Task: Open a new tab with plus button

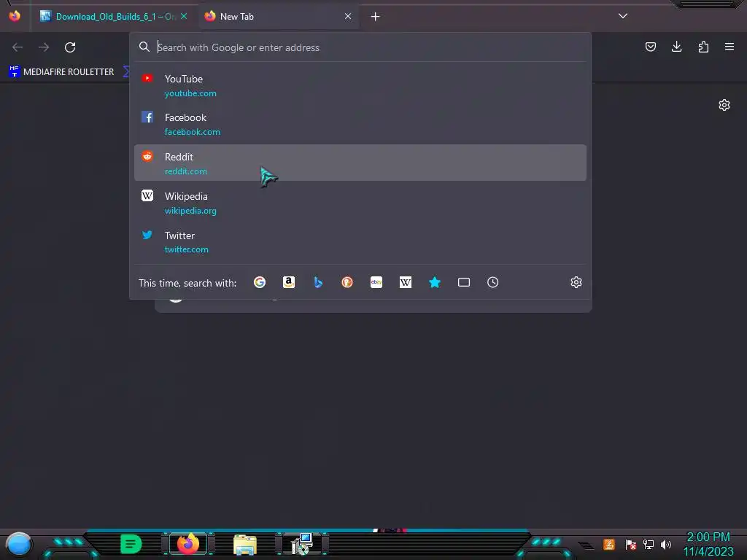Action: [376, 17]
